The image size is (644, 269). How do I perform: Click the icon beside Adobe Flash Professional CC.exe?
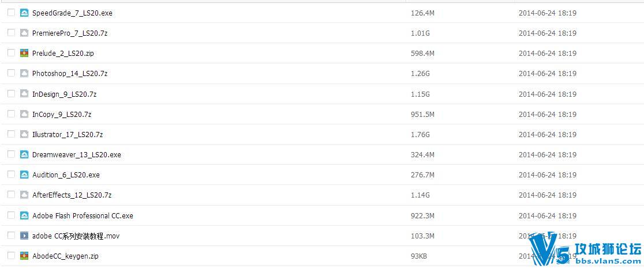24,215
